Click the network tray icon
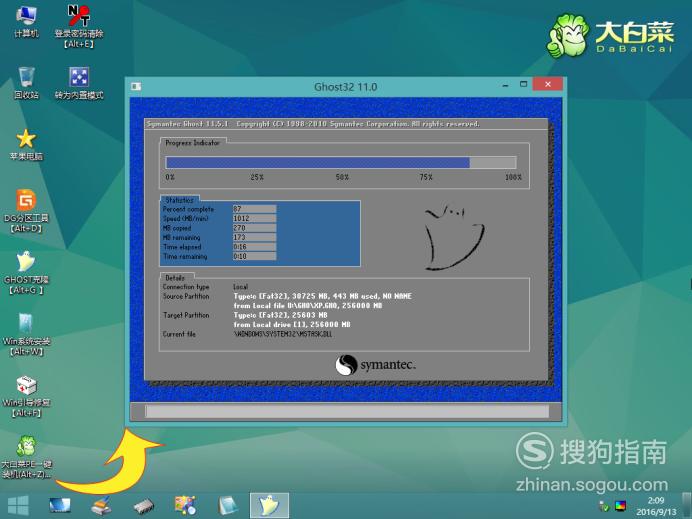Image resolution: width=692 pixels, height=519 pixels. tap(604, 506)
